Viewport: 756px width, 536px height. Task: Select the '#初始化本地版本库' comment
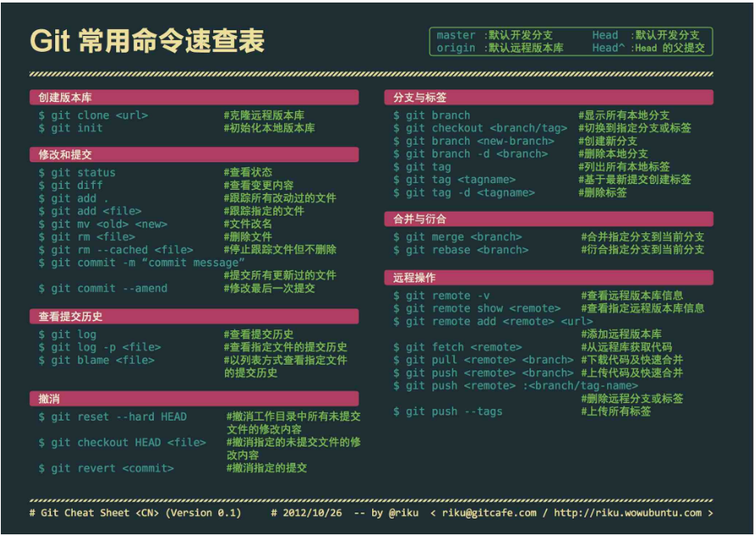[269, 128]
